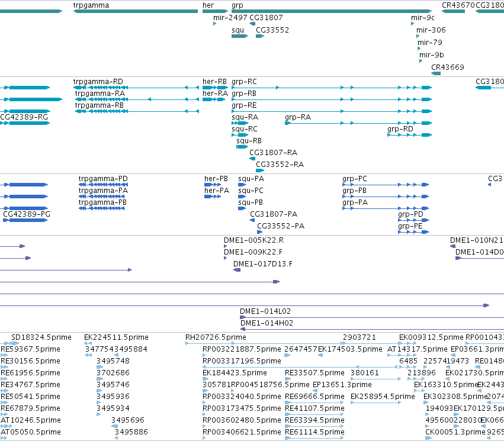Select the squ-RC transcript label

tap(244, 129)
